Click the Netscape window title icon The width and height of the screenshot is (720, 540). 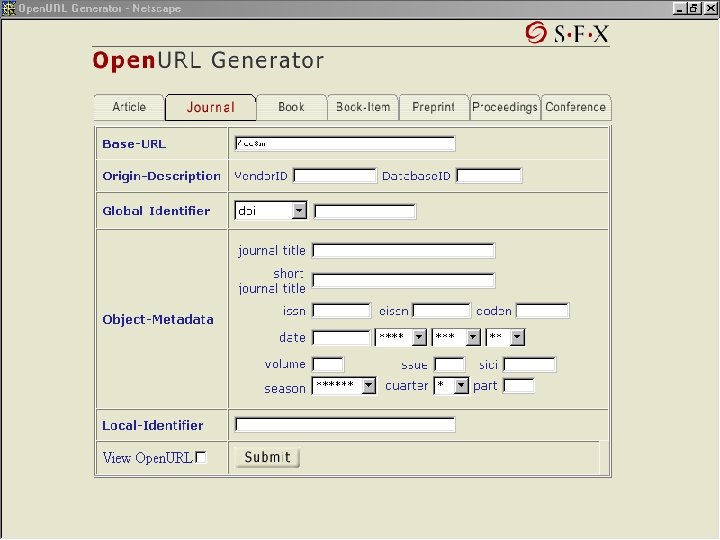[x=8, y=8]
